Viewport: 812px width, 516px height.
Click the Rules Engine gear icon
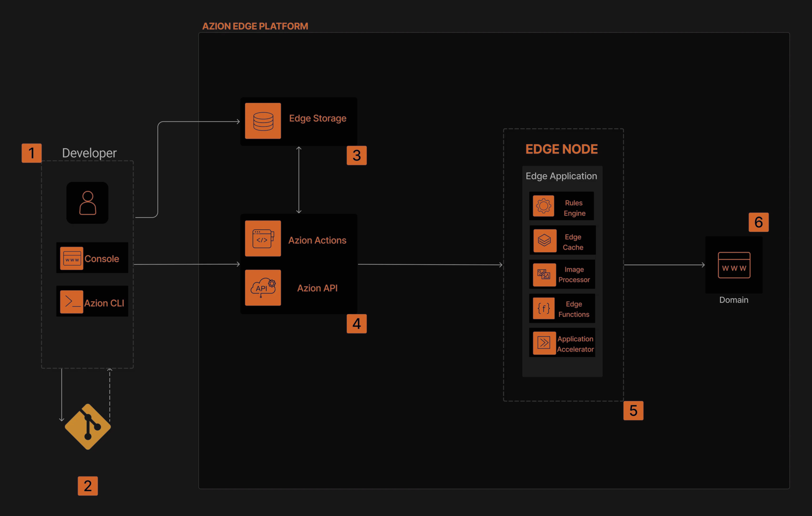click(x=544, y=206)
